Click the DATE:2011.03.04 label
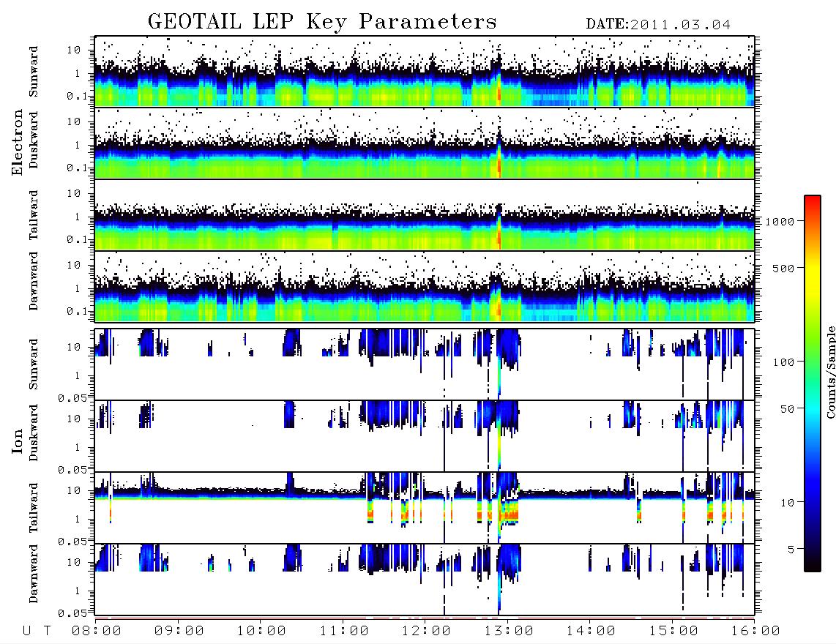The image size is (836, 644). tap(658, 25)
